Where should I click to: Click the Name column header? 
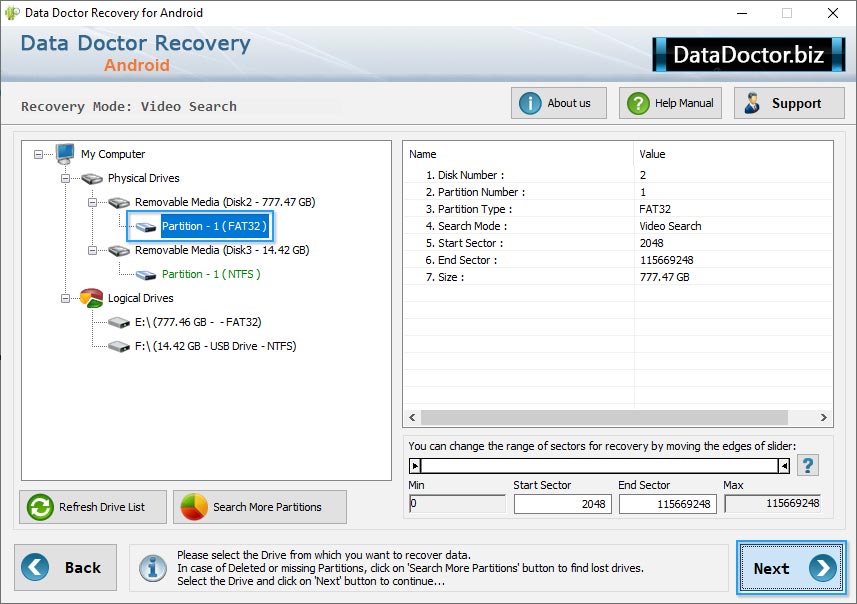518,154
